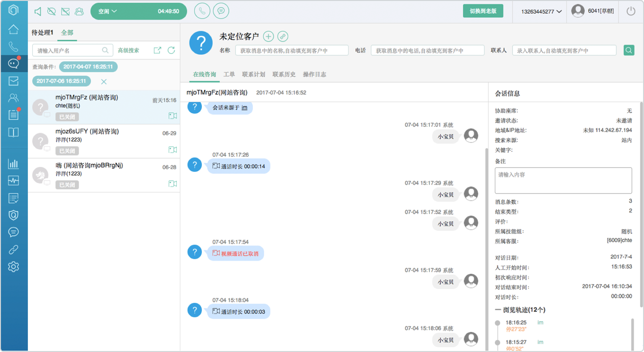
Task: Click the round phone icon in the top bar
Action: coord(202,11)
